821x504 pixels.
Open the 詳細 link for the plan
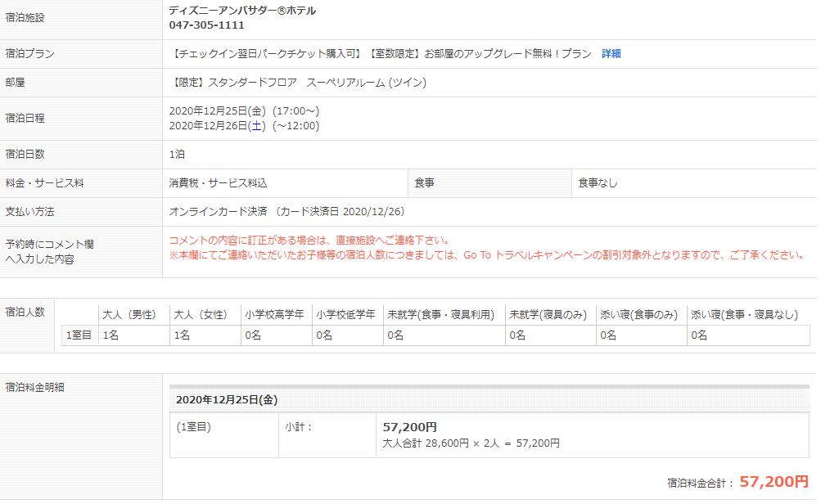pyautogui.click(x=611, y=54)
